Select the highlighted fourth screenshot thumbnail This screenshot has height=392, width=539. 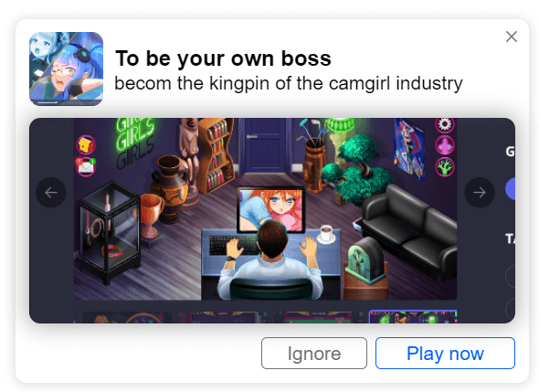(x=413, y=317)
